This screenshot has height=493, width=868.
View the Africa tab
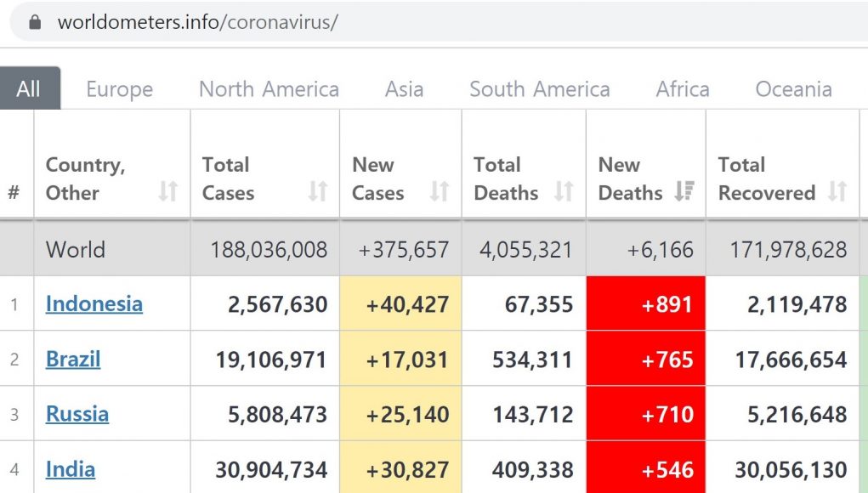683,89
